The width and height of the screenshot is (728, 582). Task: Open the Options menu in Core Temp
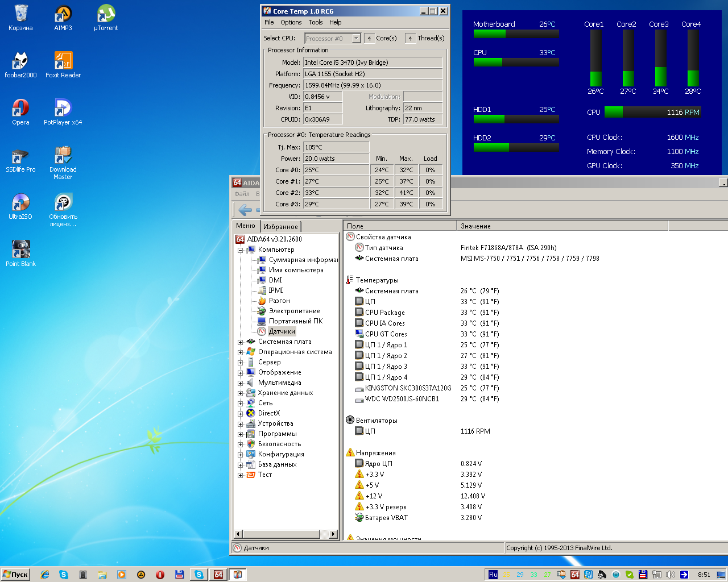(x=291, y=22)
